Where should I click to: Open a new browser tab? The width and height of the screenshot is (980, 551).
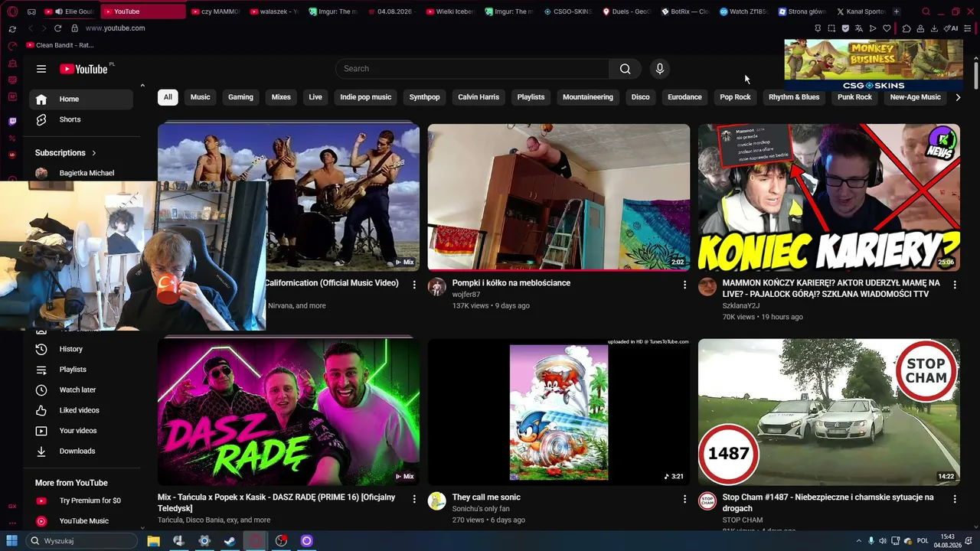click(x=897, y=11)
